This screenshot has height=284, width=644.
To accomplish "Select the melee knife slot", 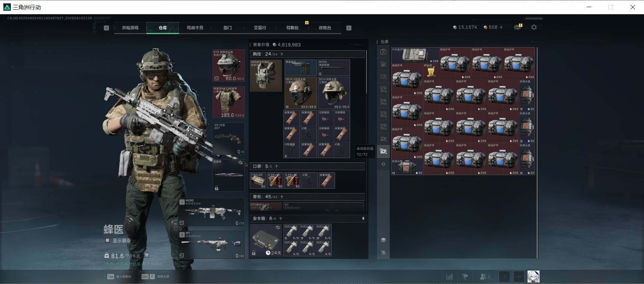I will tap(229, 175).
